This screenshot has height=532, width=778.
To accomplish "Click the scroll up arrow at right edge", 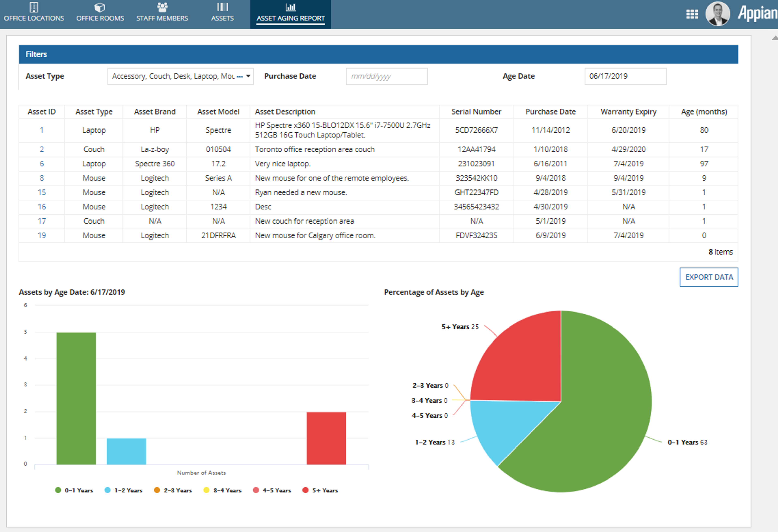I will coord(775,38).
